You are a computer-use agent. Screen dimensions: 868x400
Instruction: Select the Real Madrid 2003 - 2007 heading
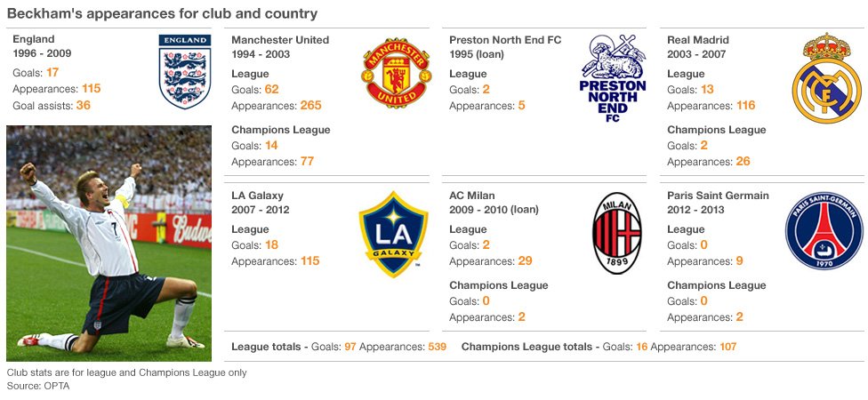tap(698, 47)
